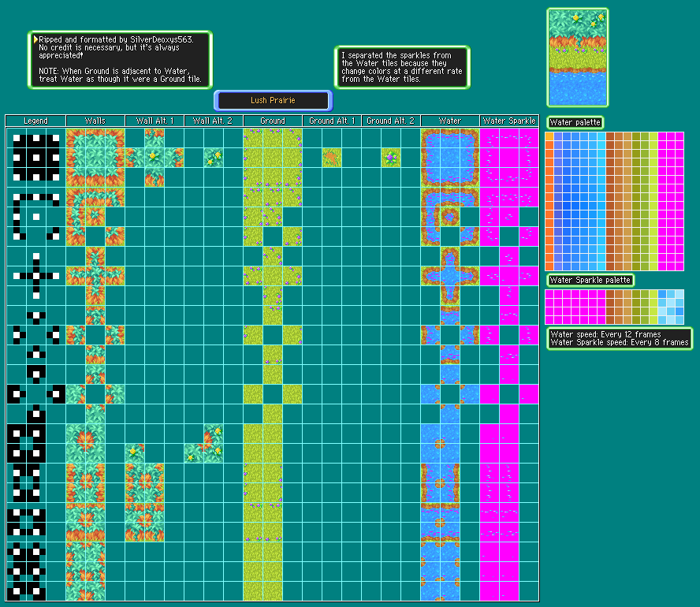Select the top Wall Alt. 2 yellow flower tile
Image resolution: width=700 pixels, height=607 pixels.
214,158
